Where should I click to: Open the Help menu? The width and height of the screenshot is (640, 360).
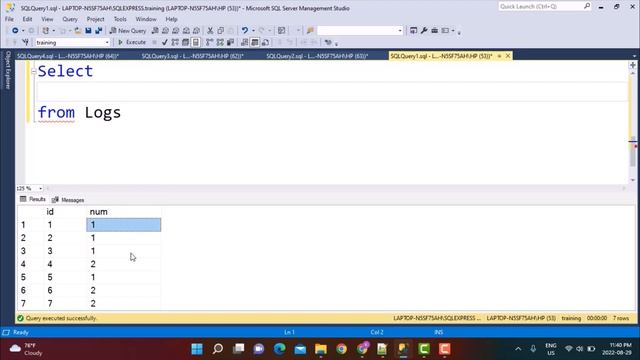[x=171, y=19]
